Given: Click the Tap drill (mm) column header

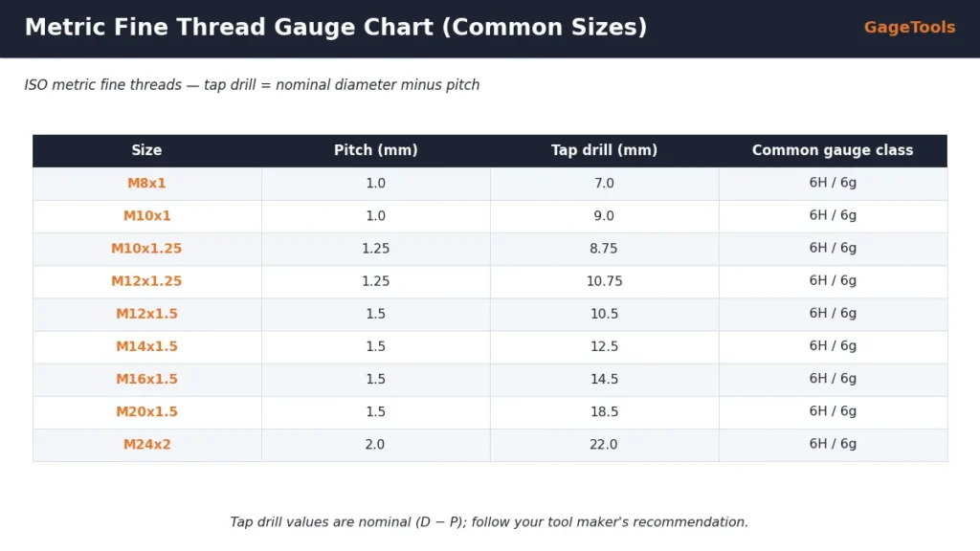Looking at the screenshot, I should pyautogui.click(x=605, y=150).
